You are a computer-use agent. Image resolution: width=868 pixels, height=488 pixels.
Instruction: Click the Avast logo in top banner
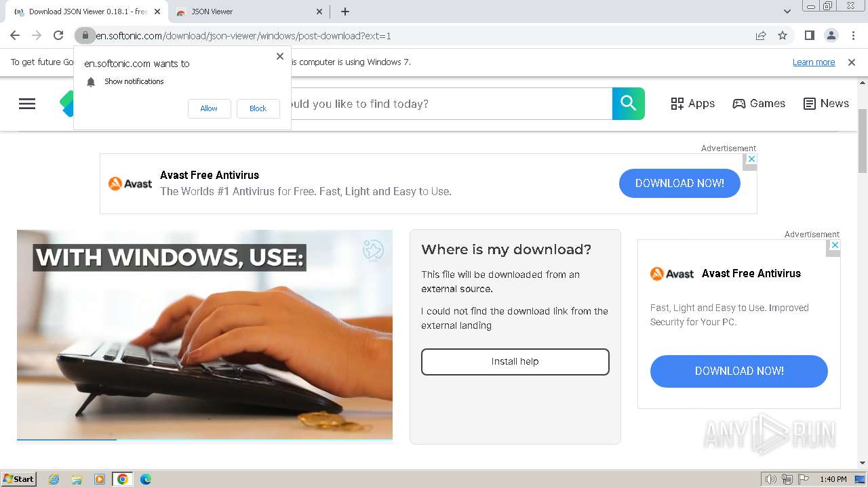(130, 184)
